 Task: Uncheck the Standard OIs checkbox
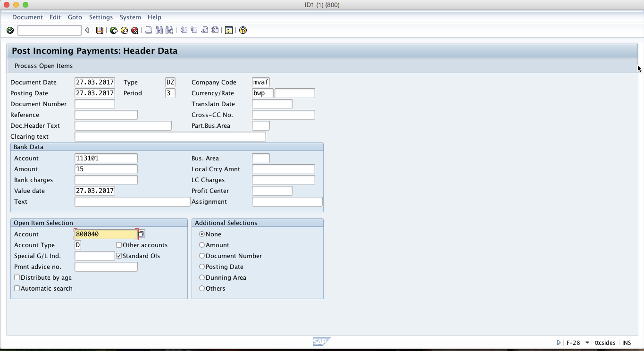point(119,256)
